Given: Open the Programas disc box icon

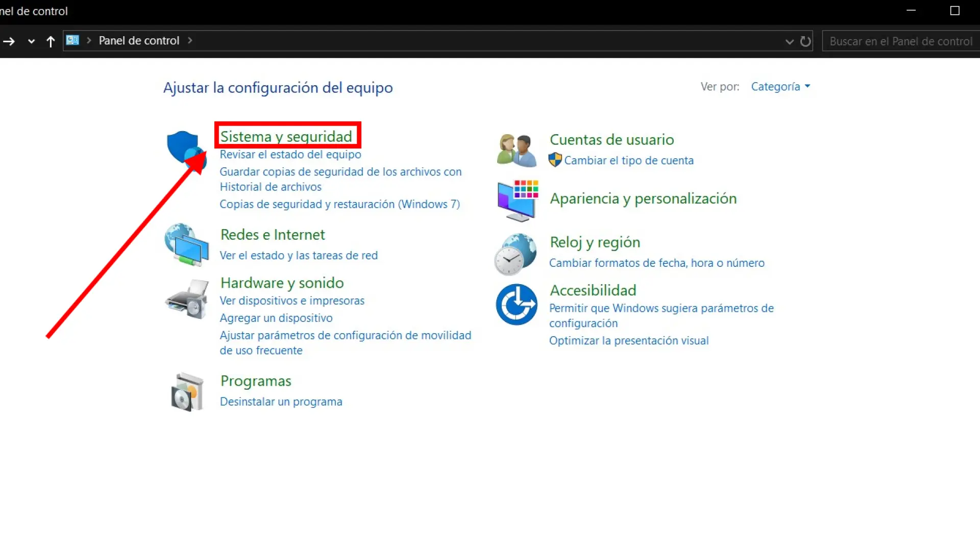Looking at the screenshot, I should pyautogui.click(x=187, y=392).
